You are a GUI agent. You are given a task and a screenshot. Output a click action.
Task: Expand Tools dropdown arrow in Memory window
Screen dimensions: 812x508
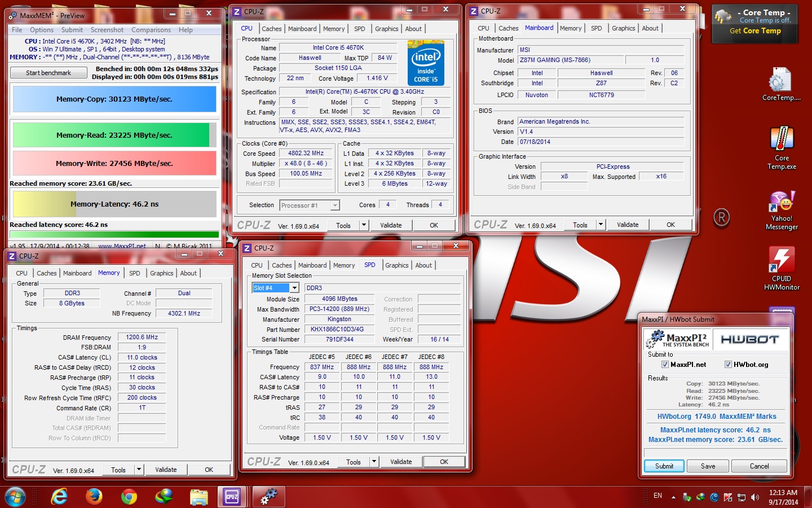tap(139, 470)
